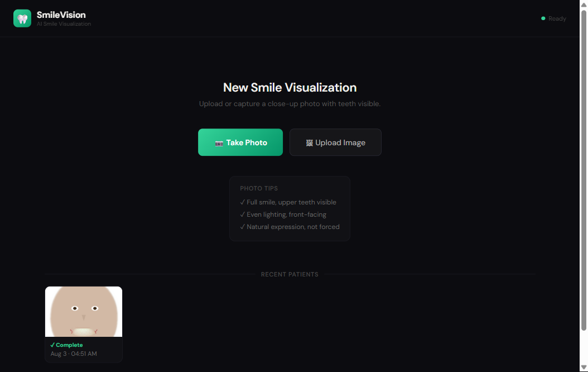Click the upload or capture instruction text
Image resolution: width=588 pixels, height=372 pixels.
pyautogui.click(x=290, y=103)
